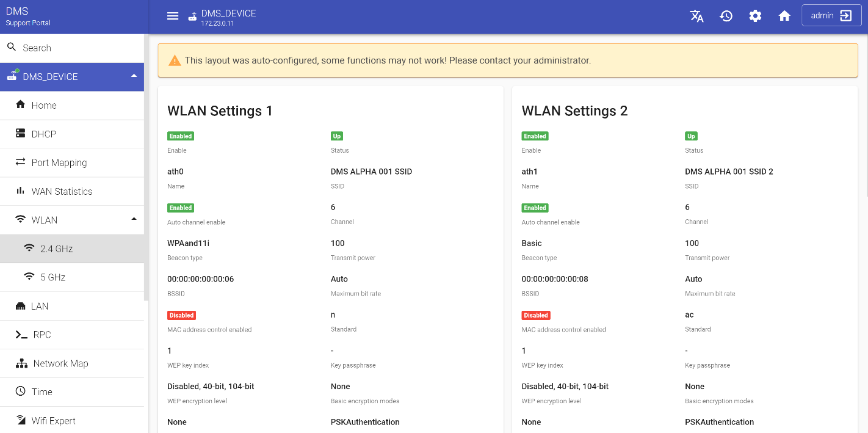Open the DHCP menu item

[43, 134]
